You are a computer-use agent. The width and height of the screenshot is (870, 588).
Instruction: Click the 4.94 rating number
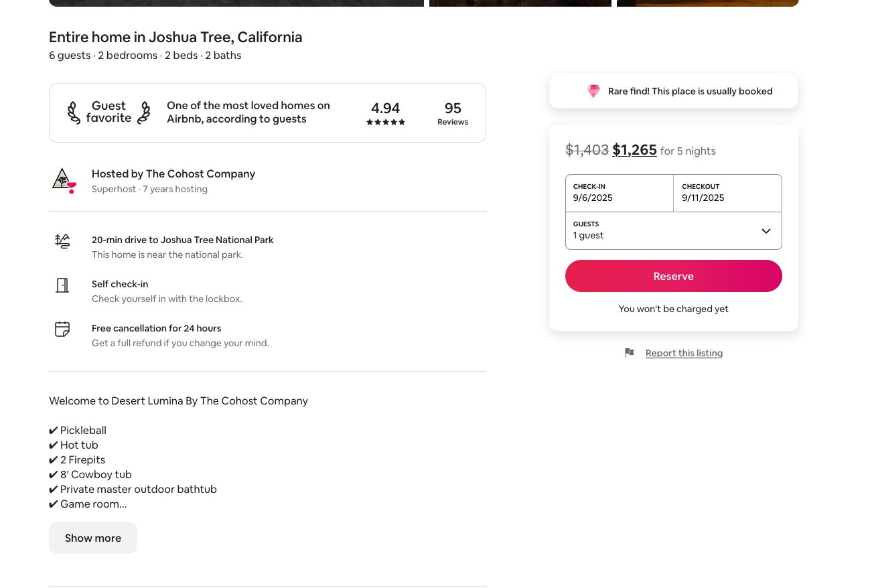point(385,108)
